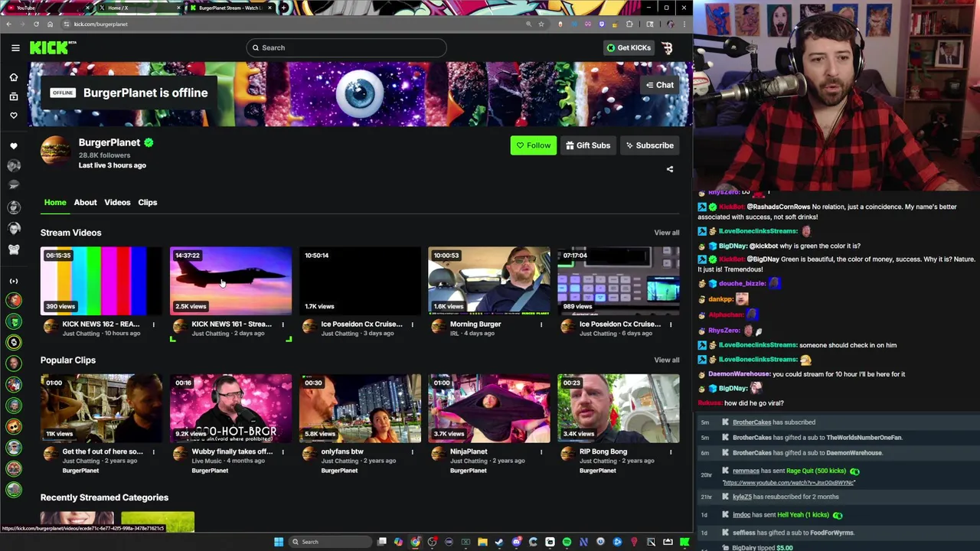This screenshot has height=551, width=980.
Task: Open the Get the f out of here clip
Action: coord(101,409)
